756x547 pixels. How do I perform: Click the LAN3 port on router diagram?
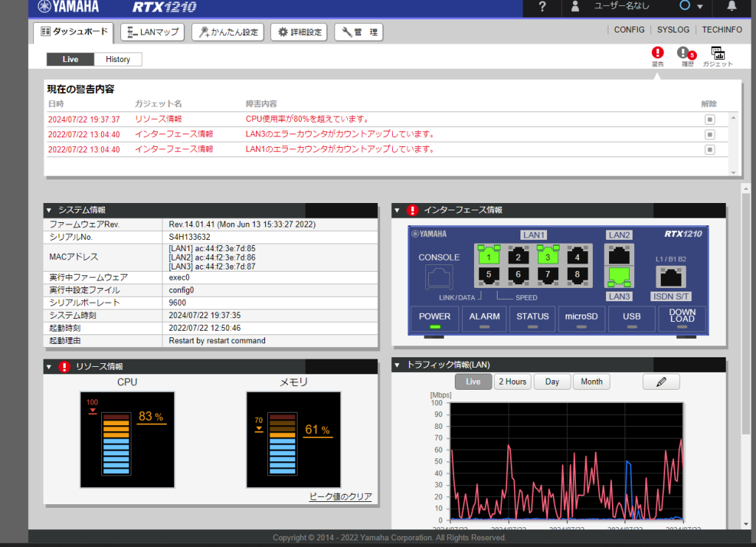(x=619, y=277)
